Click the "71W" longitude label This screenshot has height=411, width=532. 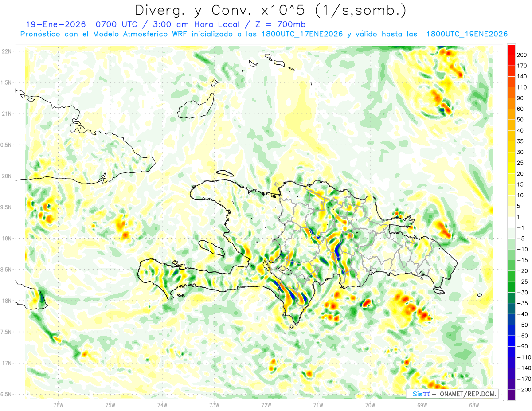pyautogui.click(x=318, y=404)
